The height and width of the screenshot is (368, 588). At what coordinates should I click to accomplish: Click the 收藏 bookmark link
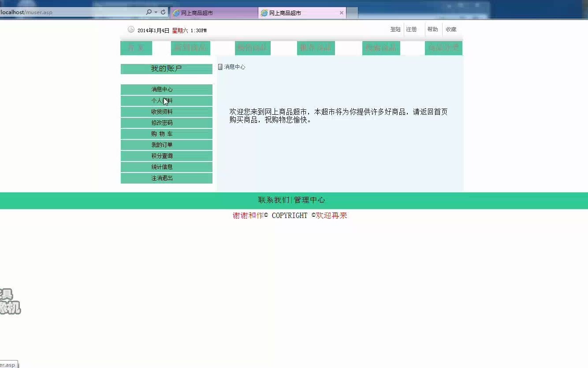[451, 30]
